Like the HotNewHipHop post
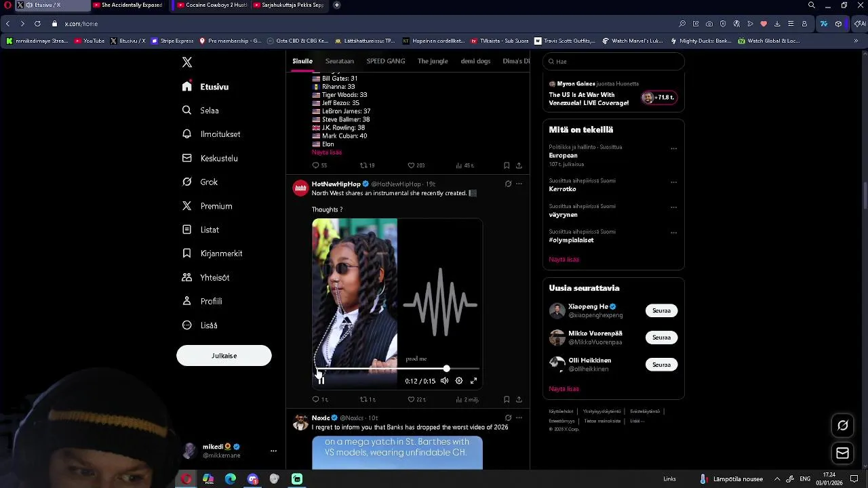The height and width of the screenshot is (488, 868). click(416, 400)
